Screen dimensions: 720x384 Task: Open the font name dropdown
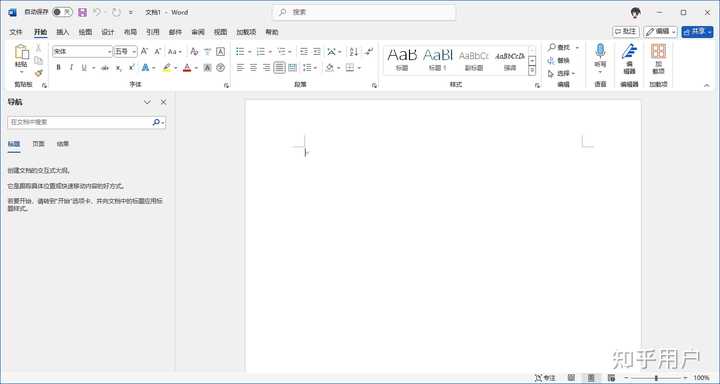tap(109, 51)
